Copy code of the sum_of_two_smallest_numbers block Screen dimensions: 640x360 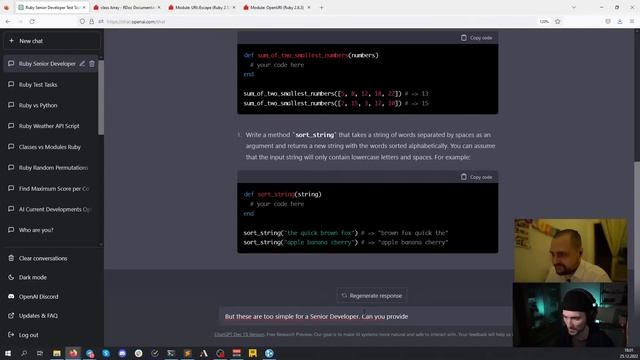[476, 38]
